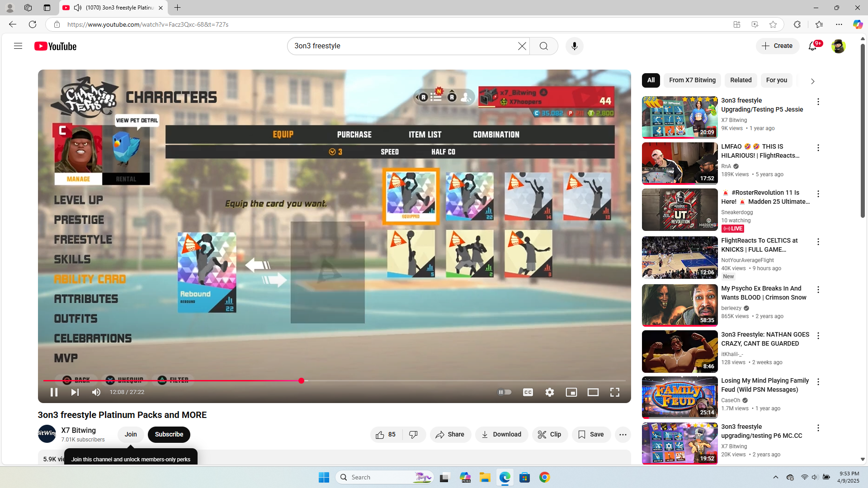Image resolution: width=868 pixels, height=488 pixels.
Task: Join the X7 Bitwing channel
Action: 131,435
